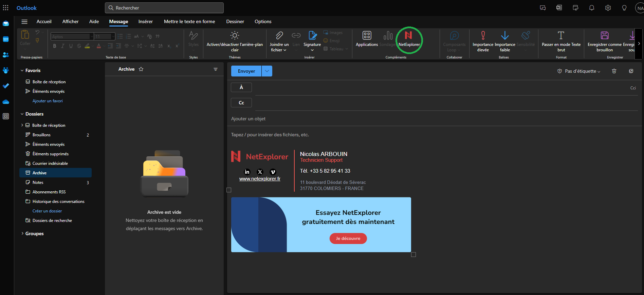
Task: Open the Applications add-ins menu
Action: point(367,39)
